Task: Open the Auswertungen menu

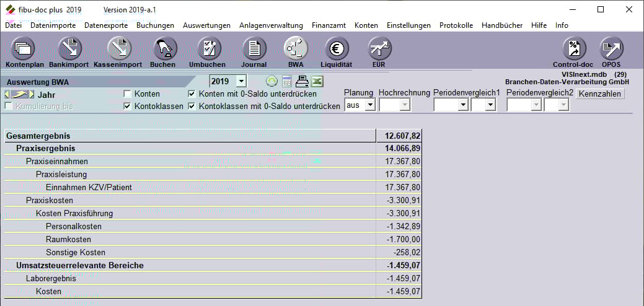Action: coord(206,25)
